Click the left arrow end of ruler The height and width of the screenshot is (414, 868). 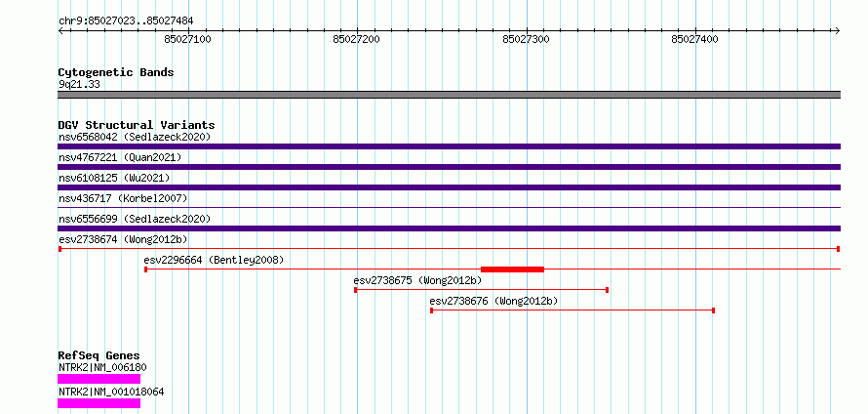point(60,30)
